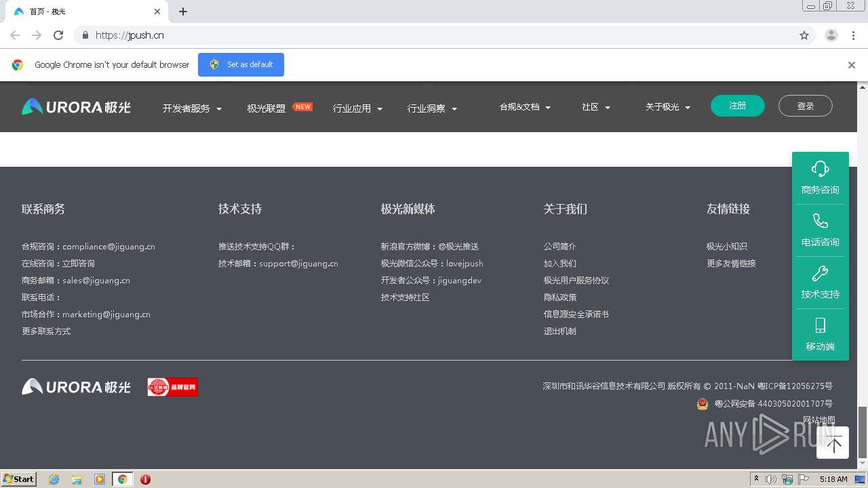Image resolution: width=868 pixels, height=488 pixels.
Task: Bookmark this page with star icon
Action: point(804,35)
